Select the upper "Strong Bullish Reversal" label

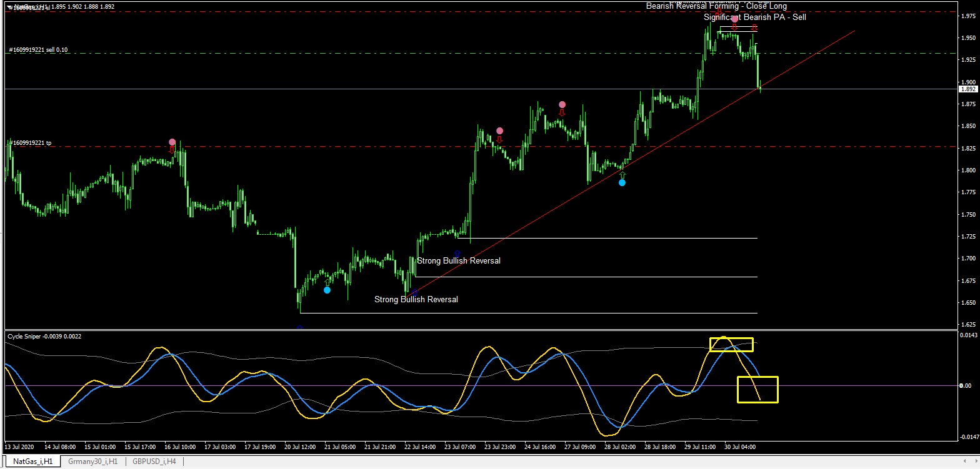click(459, 261)
